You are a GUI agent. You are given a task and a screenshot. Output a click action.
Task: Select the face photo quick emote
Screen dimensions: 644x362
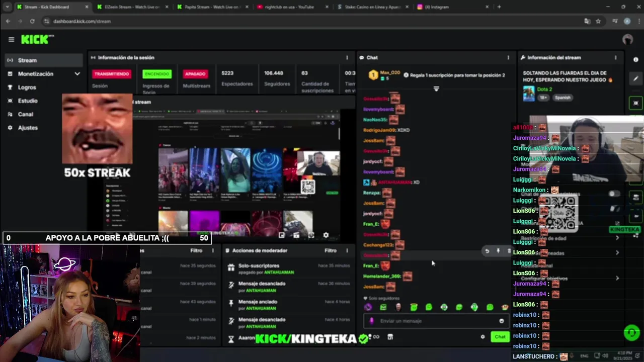[398, 307]
